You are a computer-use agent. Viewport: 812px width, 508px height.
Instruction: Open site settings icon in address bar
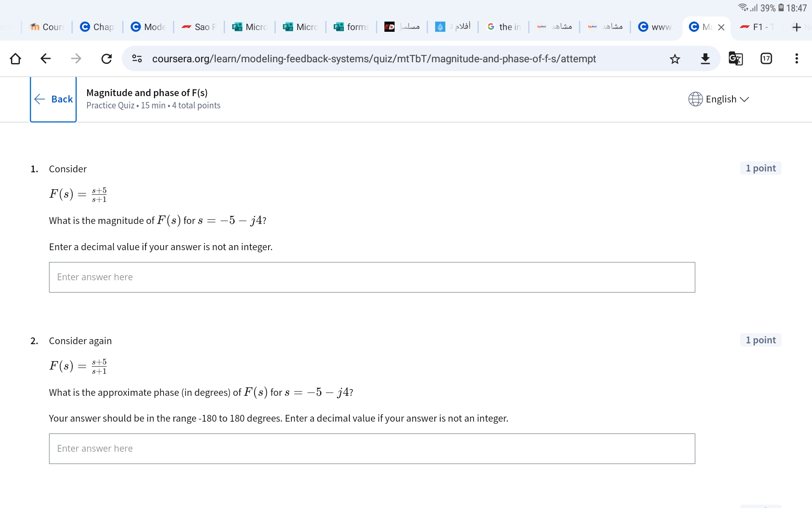pos(137,58)
